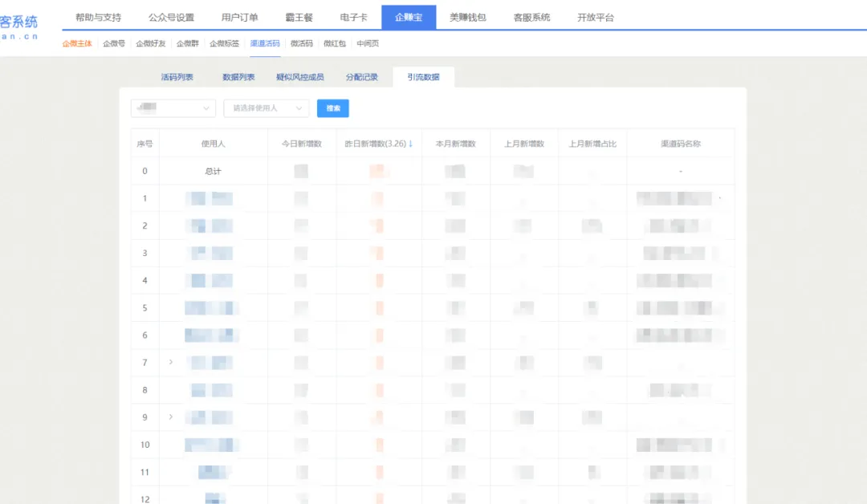867x504 pixels.
Task: Open the 疑似风控成员 tab
Action: click(x=299, y=77)
